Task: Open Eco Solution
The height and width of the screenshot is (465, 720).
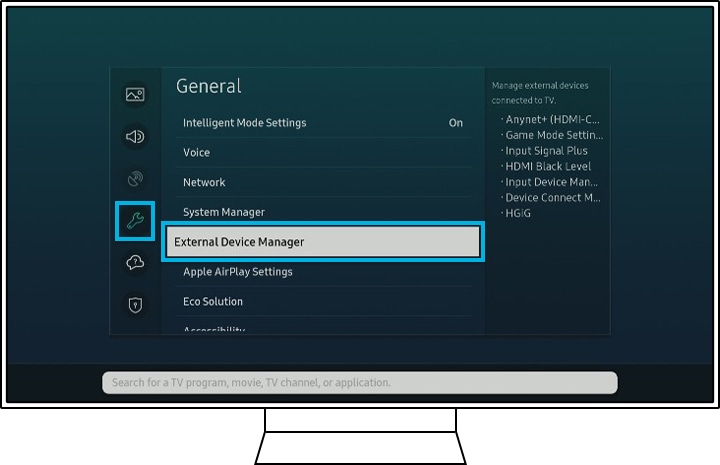Action: [323, 302]
